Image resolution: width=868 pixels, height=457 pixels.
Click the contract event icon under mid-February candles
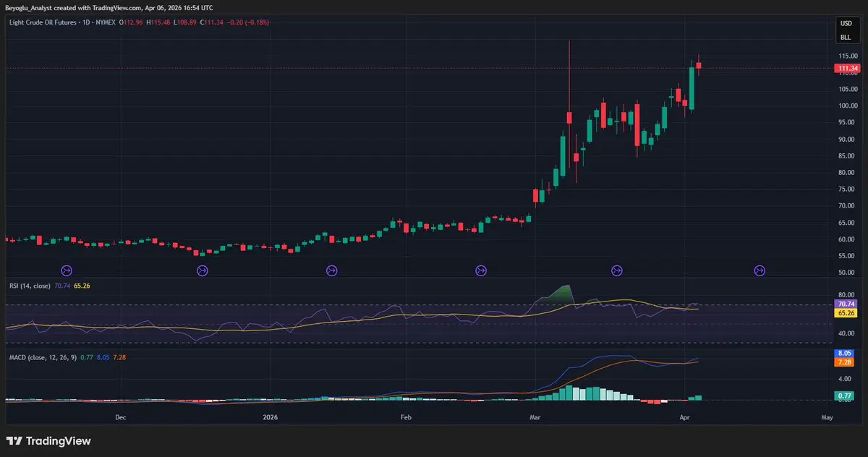click(481, 270)
